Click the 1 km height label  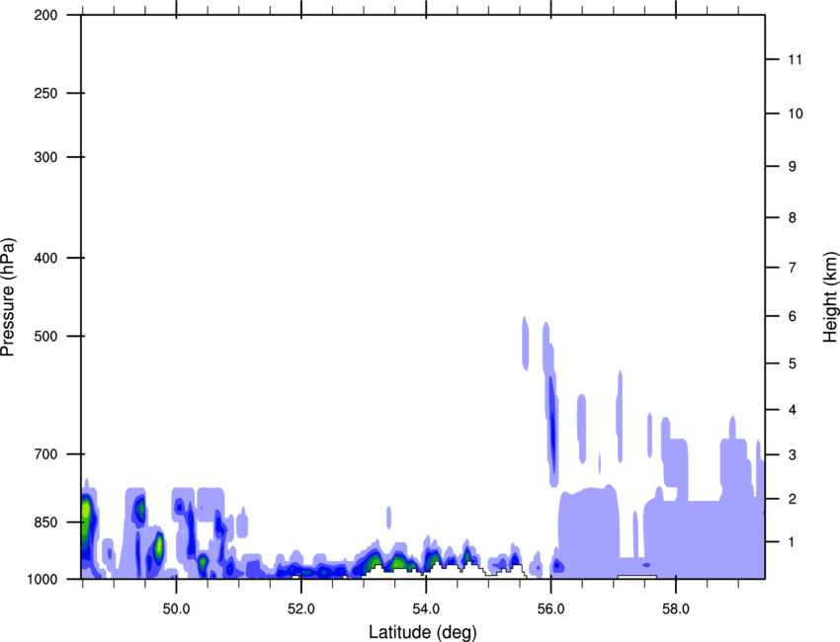point(793,542)
